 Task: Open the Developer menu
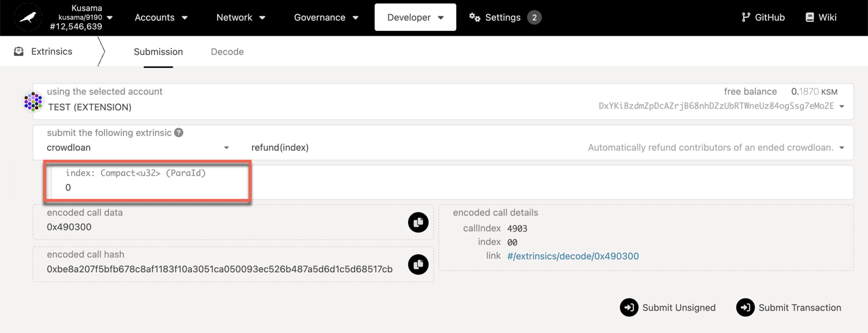click(415, 17)
